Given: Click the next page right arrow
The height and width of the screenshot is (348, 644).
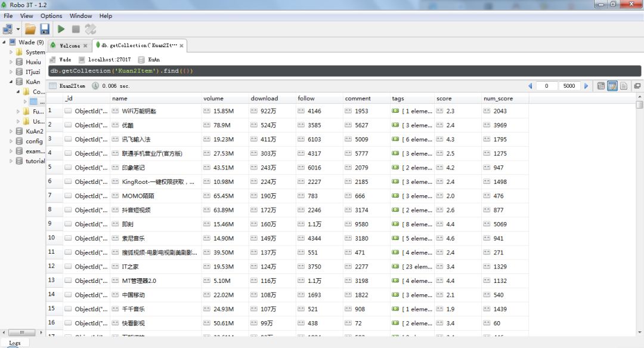Looking at the screenshot, I should click(x=586, y=86).
